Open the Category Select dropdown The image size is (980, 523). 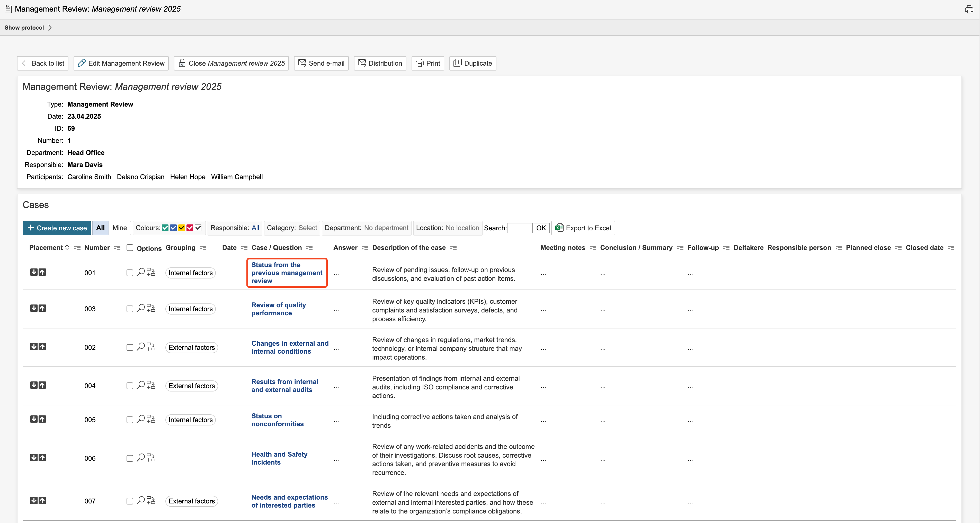[307, 228]
